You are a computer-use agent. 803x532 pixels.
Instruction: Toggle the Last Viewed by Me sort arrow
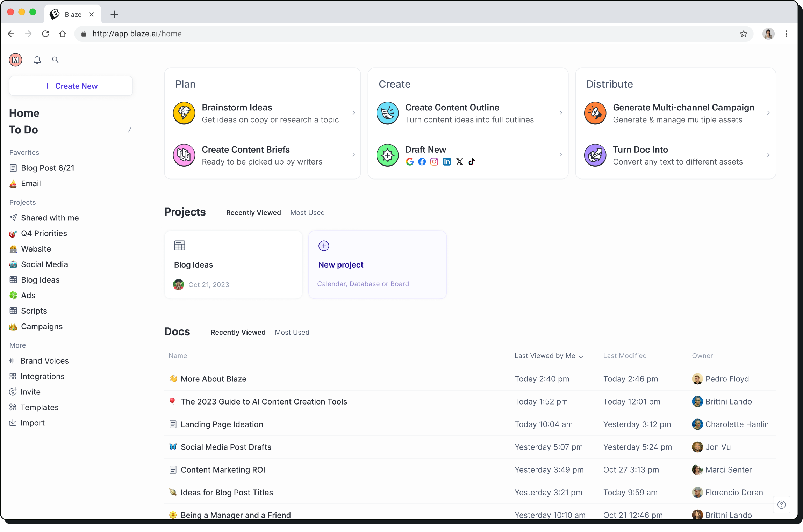coord(581,356)
